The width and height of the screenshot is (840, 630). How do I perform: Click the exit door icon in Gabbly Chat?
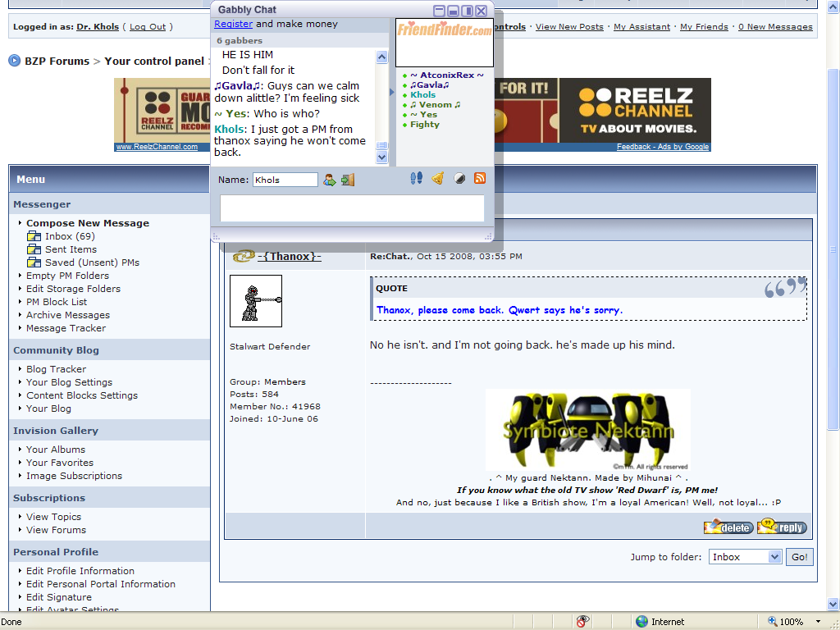pos(348,179)
